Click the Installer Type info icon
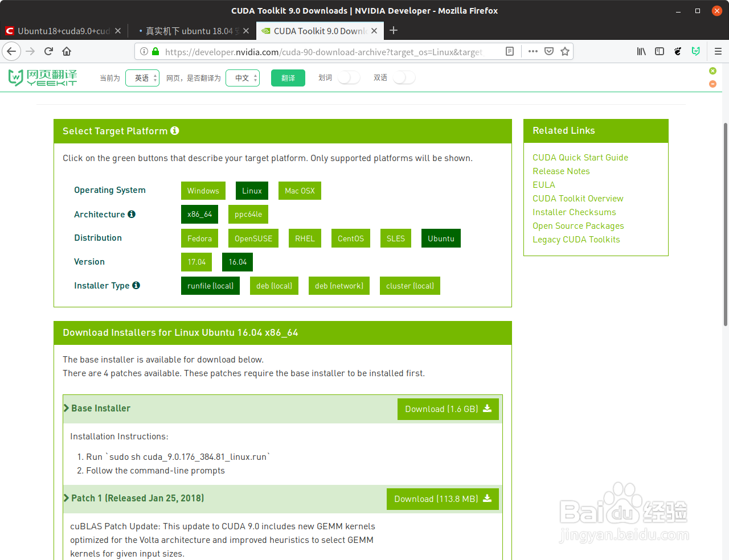The width and height of the screenshot is (729, 560). [x=136, y=285]
